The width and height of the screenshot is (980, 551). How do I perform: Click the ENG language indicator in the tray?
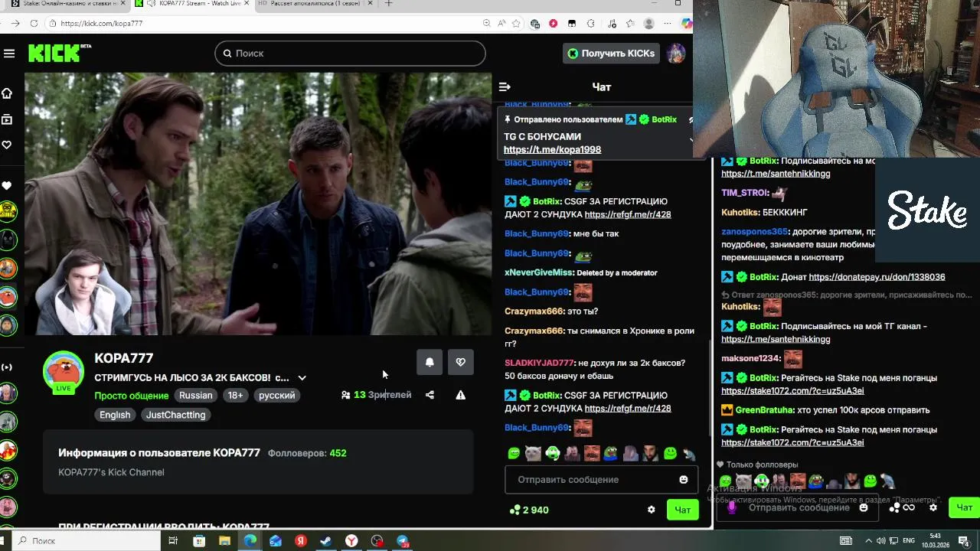point(910,541)
